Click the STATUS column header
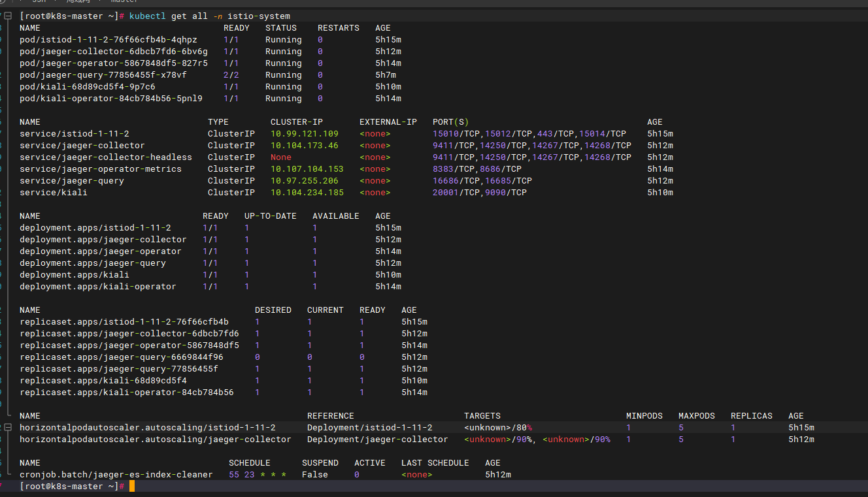 (281, 27)
